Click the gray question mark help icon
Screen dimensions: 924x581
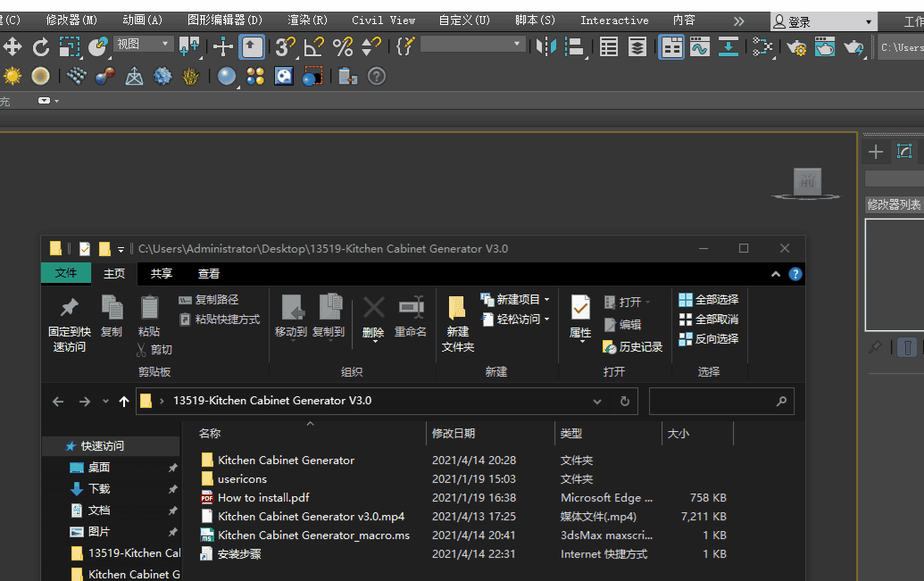377,76
